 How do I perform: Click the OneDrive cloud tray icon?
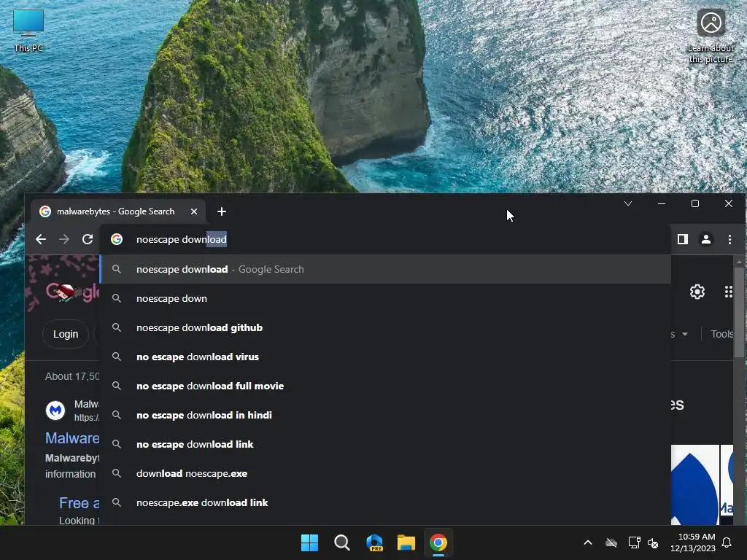click(611, 542)
